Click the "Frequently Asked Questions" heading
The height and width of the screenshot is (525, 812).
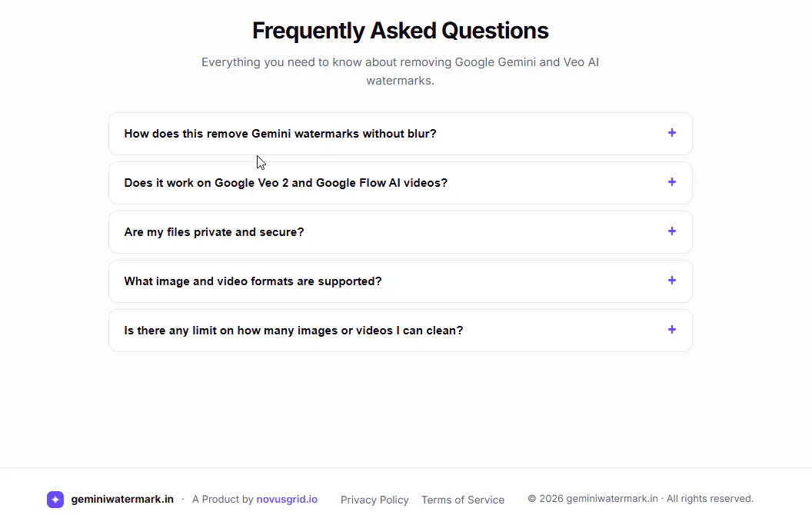click(x=401, y=31)
